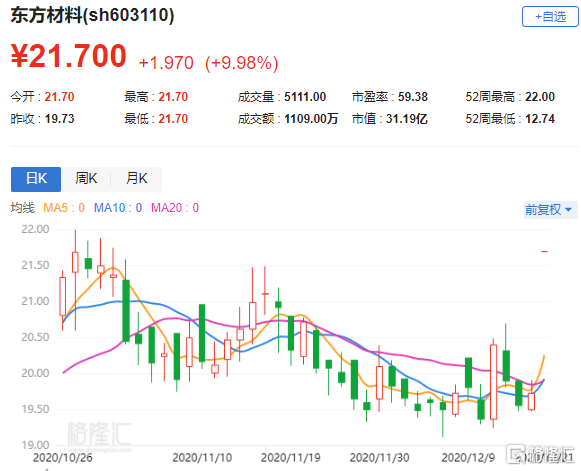This screenshot has width=581, height=471.
Task: Click the 市值 market cap 31.19亿
Action: (x=406, y=119)
